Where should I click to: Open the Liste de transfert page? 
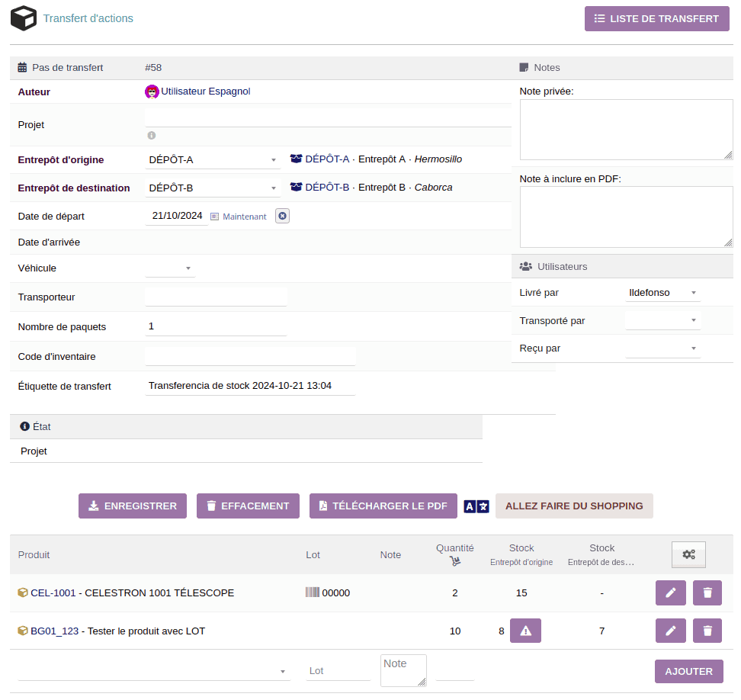click(656, 19)
